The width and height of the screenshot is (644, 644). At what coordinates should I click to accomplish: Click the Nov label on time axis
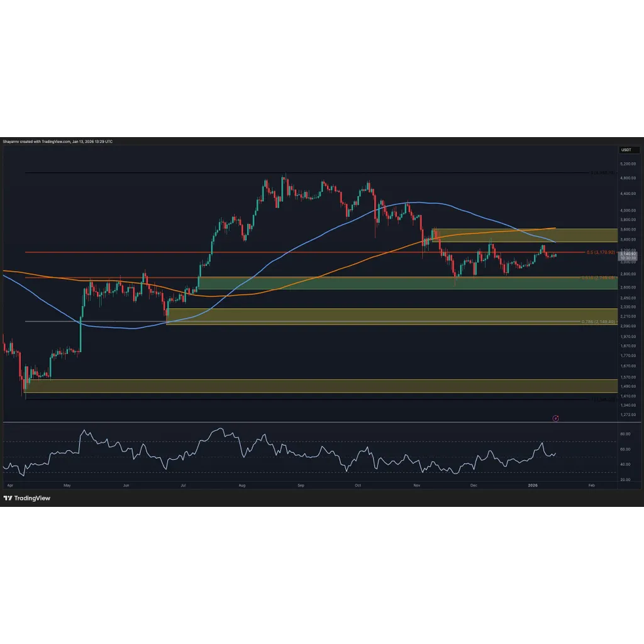coord(417,486)
